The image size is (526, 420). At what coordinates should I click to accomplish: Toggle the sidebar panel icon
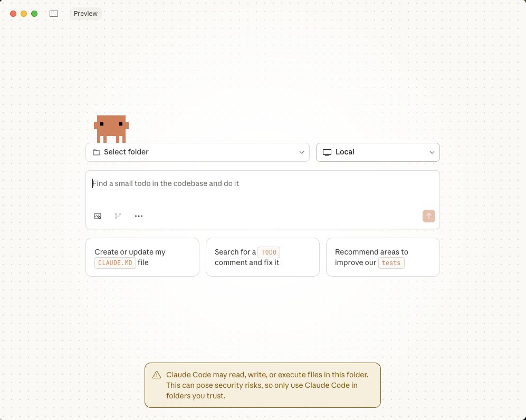pyautogui.click(x=54, y=14)
